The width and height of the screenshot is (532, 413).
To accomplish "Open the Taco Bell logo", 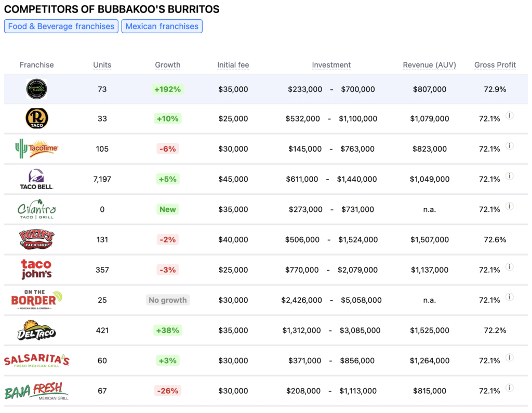I will click(x=36, y=179).
